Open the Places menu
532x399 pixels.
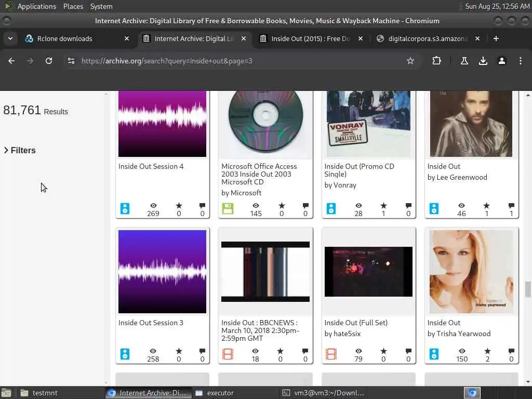point(73,6)
